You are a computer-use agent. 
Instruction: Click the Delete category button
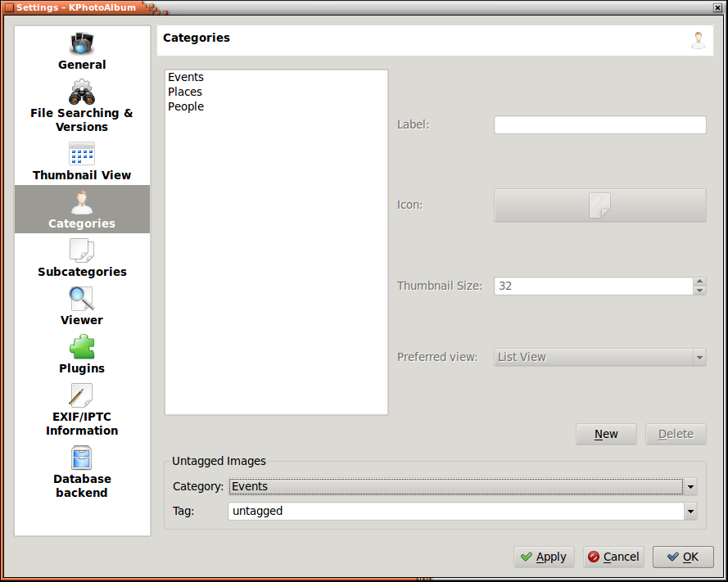pos(676,435)
